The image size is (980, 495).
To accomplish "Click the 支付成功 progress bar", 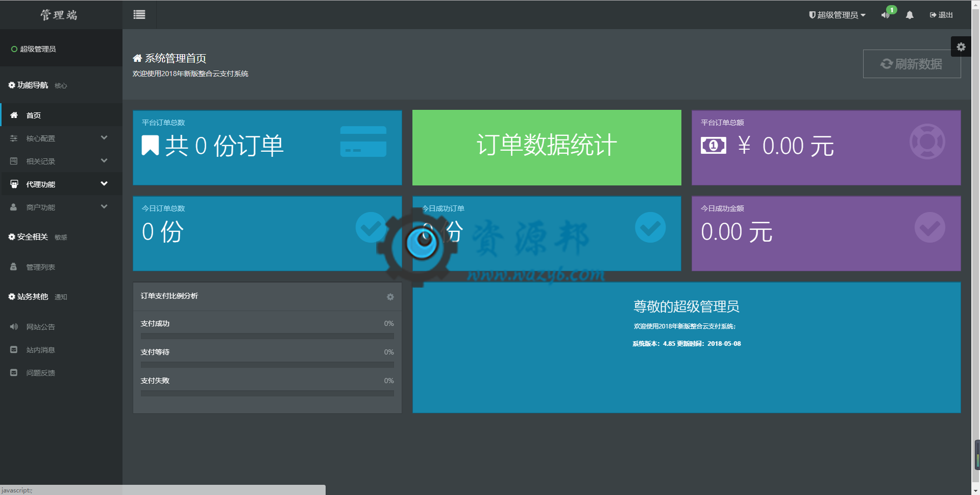I will tap(267, 336).
